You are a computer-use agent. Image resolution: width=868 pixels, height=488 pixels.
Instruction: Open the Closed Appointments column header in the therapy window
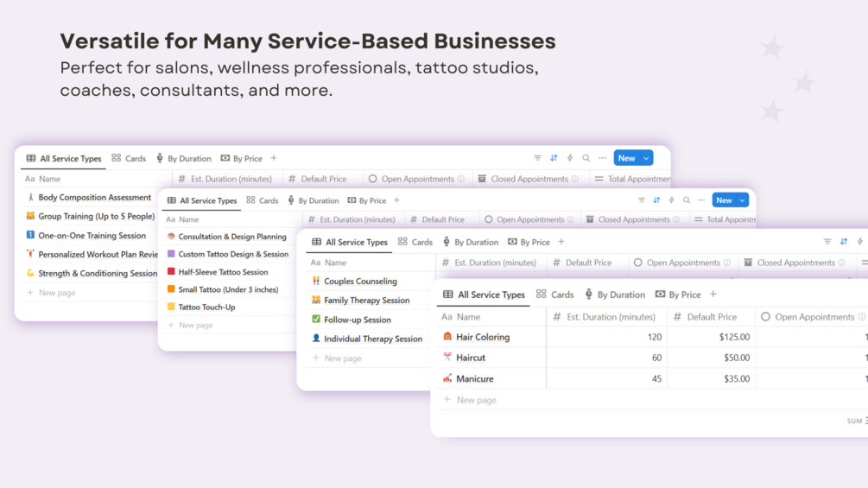(x=795, y=263)
